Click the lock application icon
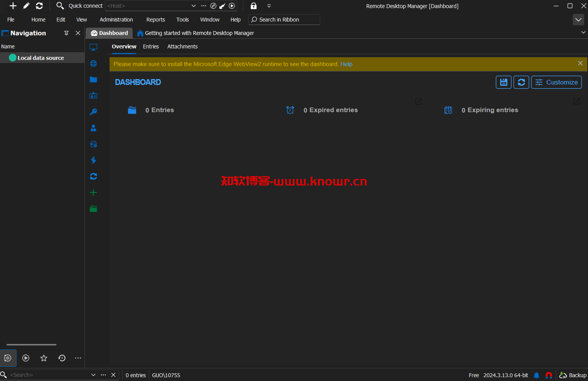The width and height of the screenshot is (588, 381). tap(254, 6)
